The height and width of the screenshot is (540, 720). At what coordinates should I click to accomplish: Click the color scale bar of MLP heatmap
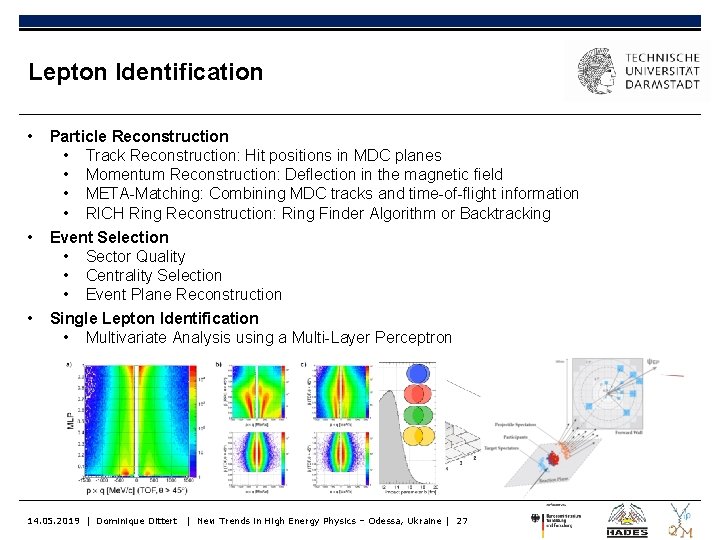coord(193,421)
